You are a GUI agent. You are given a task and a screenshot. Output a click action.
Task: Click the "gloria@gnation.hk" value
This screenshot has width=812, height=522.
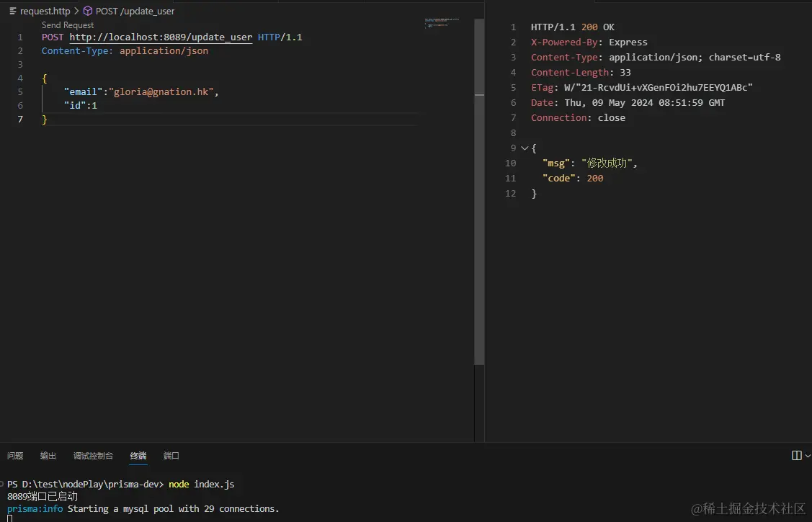point(161,91)
